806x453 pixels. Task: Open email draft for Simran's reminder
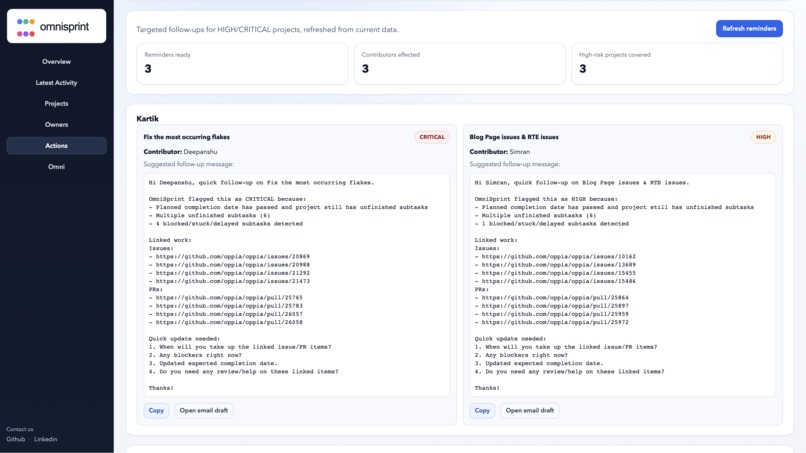click(x=529, y=410)
